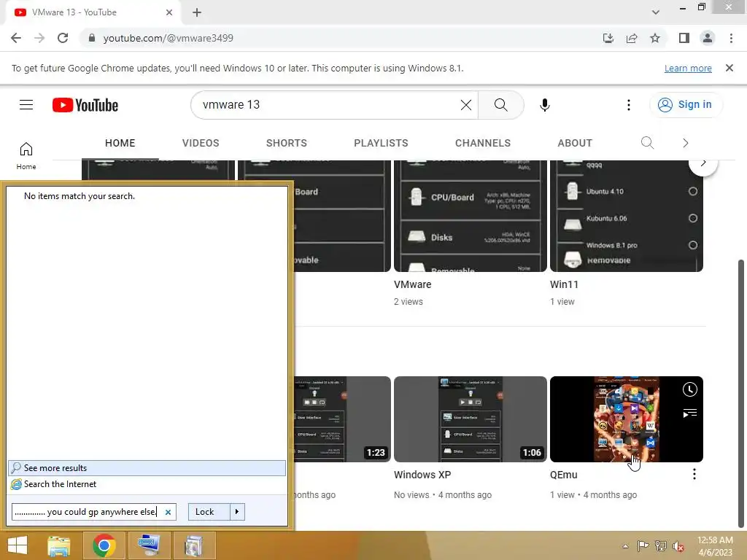
Task: Switch to the PLAYLISTS tab
Action: (x=381, y=143)
